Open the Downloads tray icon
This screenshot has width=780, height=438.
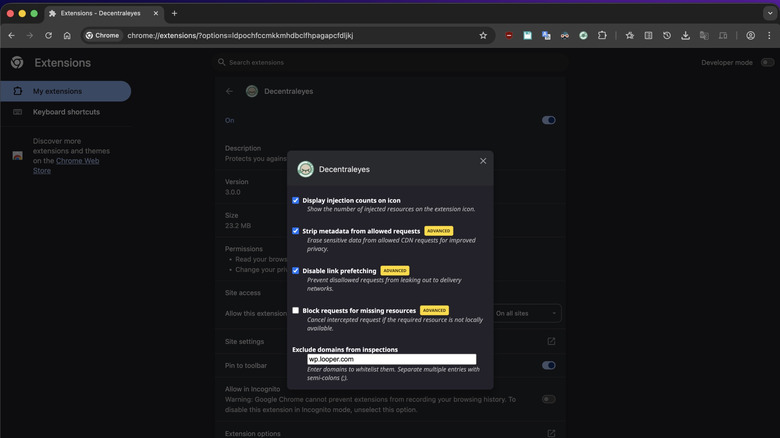pos(685,35)
